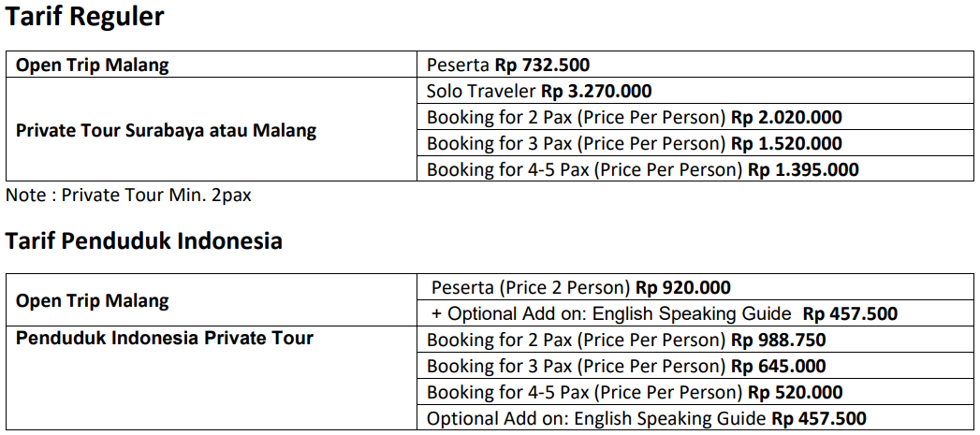Select the Rp 2.020.000 two-pax price row
Viewport: 980px width, 435px height.
pyautogui.click(x=695, y=117)
